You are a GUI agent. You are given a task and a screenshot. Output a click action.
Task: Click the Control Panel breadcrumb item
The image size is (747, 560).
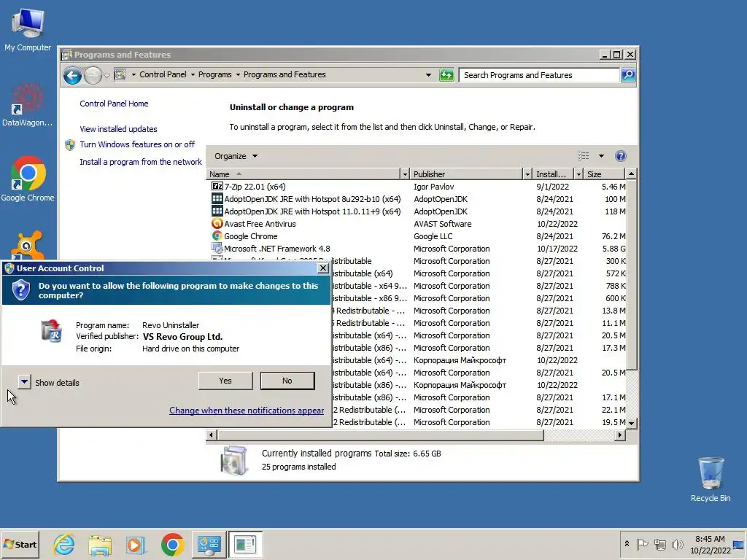pyautogui.click(x=163, y=74)
